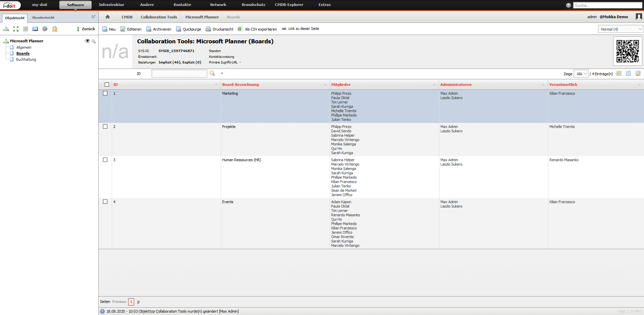
Task: Open the Kontakte menu
Action: [x=182, y=5]
